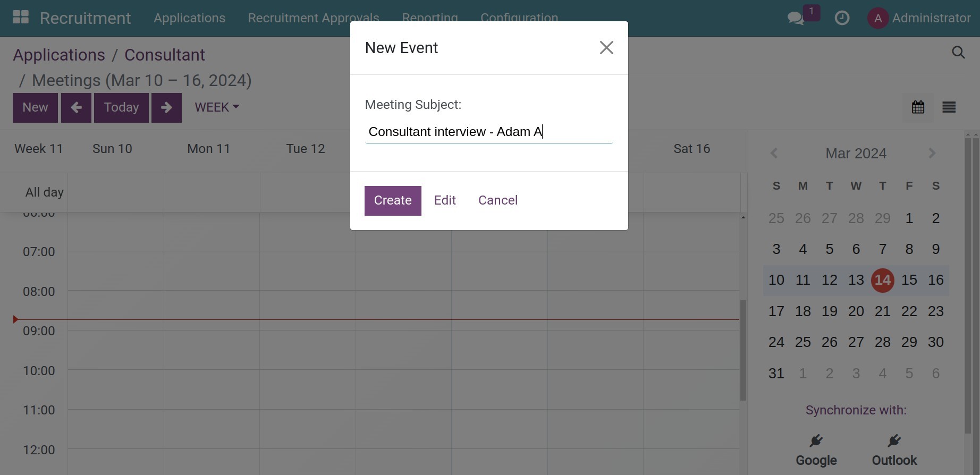
Task: Open the activities clock icon
Action: point(842,18)
